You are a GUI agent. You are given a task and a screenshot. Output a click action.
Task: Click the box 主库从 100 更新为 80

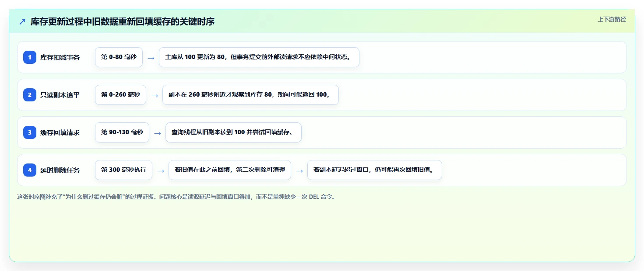click(x=259, y=57)
